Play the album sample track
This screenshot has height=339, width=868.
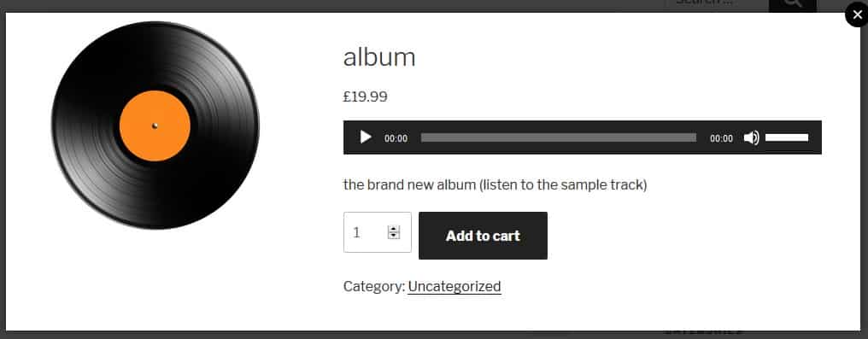[x=366, y=137]
